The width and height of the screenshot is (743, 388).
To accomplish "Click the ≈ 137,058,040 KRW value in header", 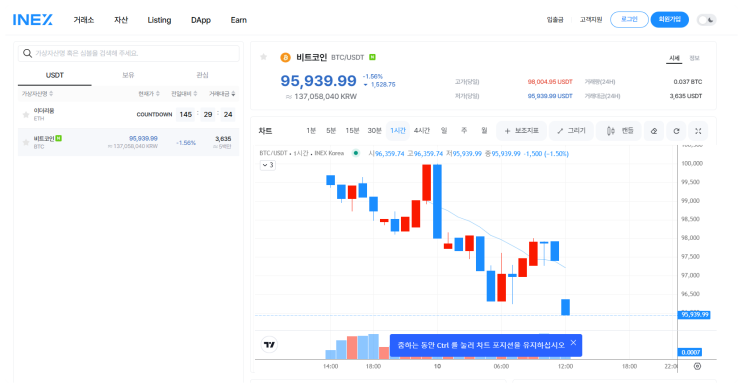I will (x=321, y=97).
